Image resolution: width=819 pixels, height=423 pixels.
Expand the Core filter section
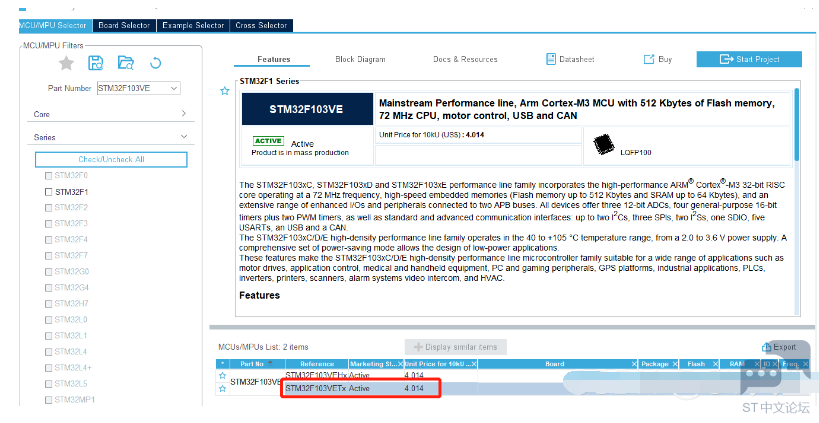coord(183,113)
